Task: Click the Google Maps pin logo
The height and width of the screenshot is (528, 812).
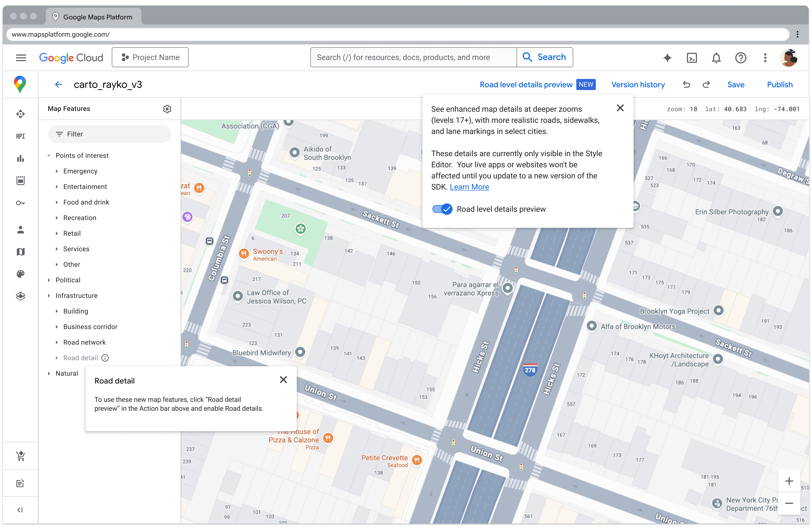Action: click(20, 84)
